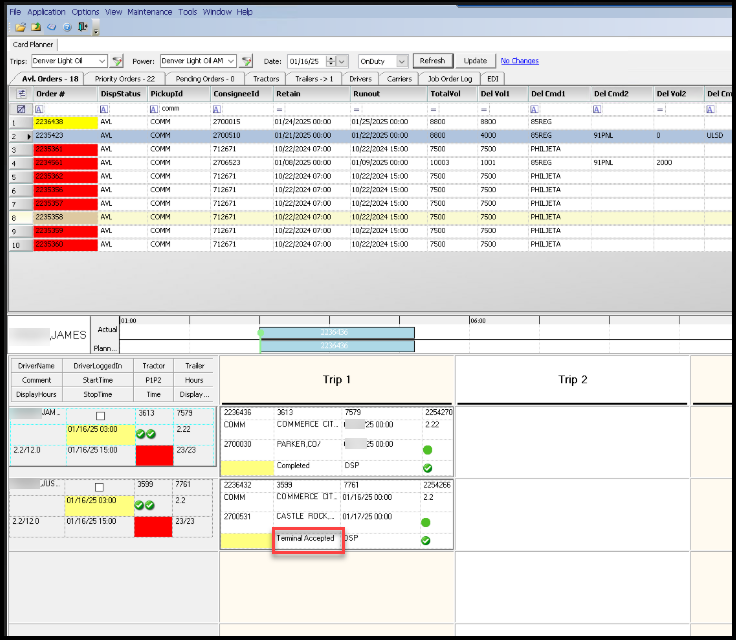Toggle DriverLoggedIn checkbox for the second driver
This screenshot has width=736, height=640.
tap(98, 488)
